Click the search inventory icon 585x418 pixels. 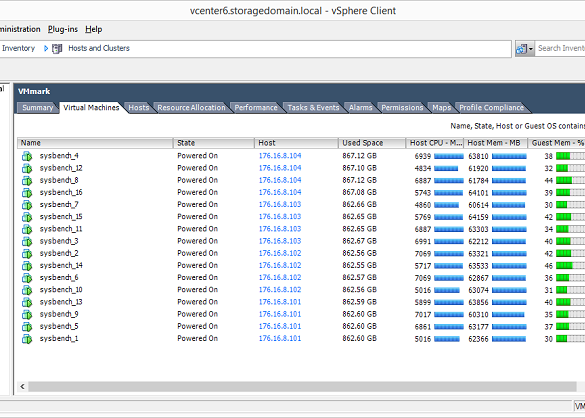click(522, 49)
